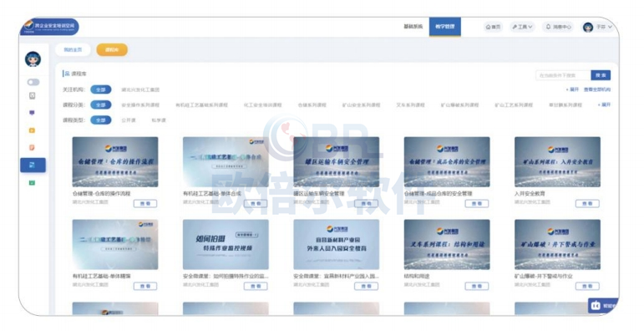The width and height of the screenshot is (644, 331).
Task: Click 查看 for 如何拍摄特殊作业 course
Action: 256,286
